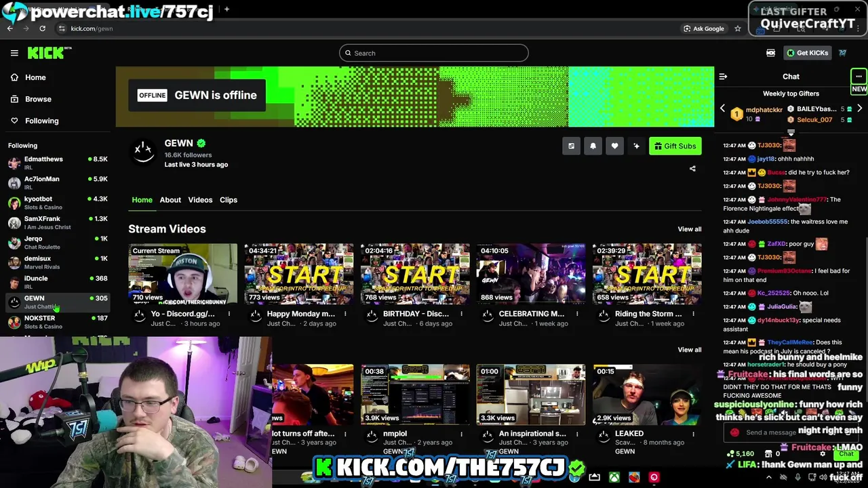
Task: Show previous weekly top gifters
Action: tap(722, 108)
